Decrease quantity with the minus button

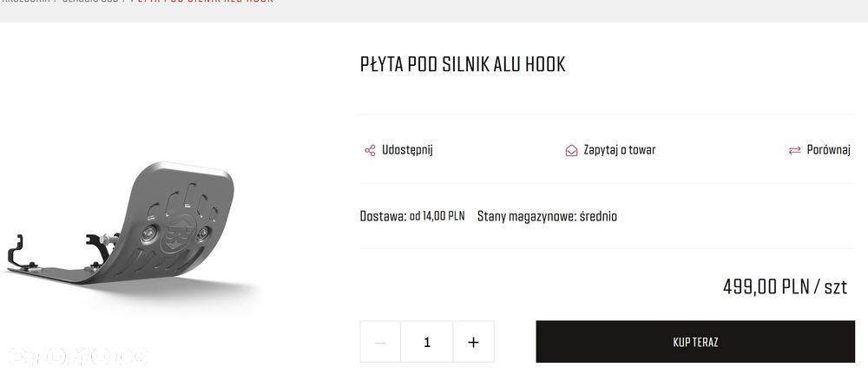pos(380,342)
